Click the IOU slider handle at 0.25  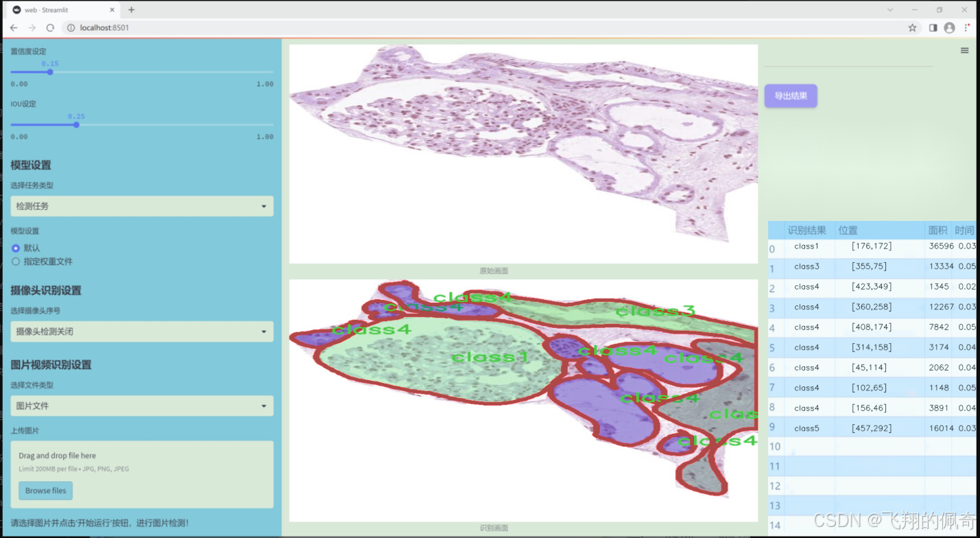click(x=76, y=124)
